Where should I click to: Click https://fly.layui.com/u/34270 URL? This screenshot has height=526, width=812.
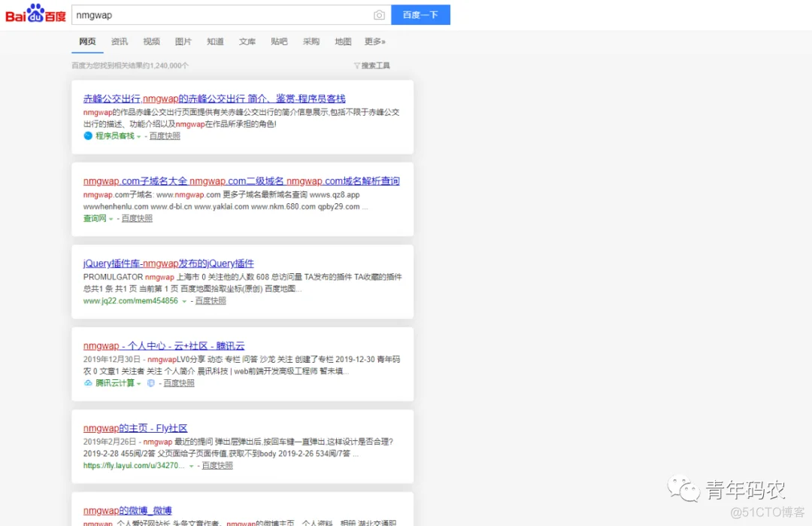pyautogui.click(x=134, y=465)
